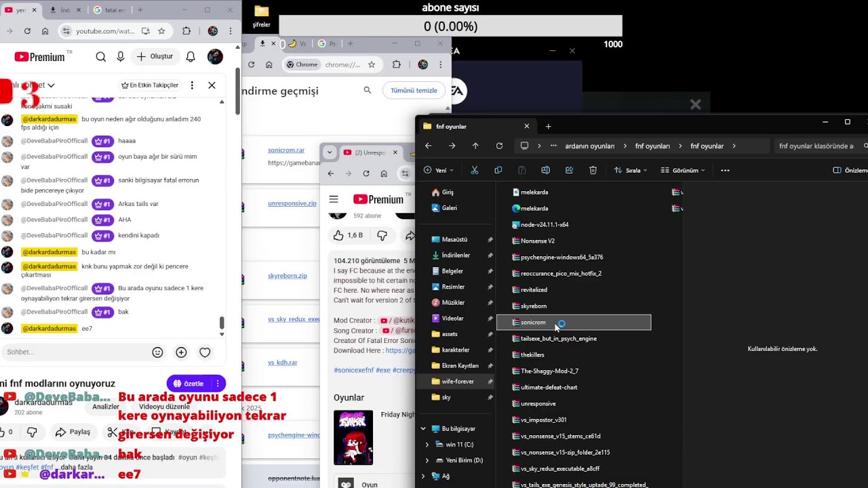Open the şifreler folder on desktop
Screen dimensions: 868x488
(261, 16)
